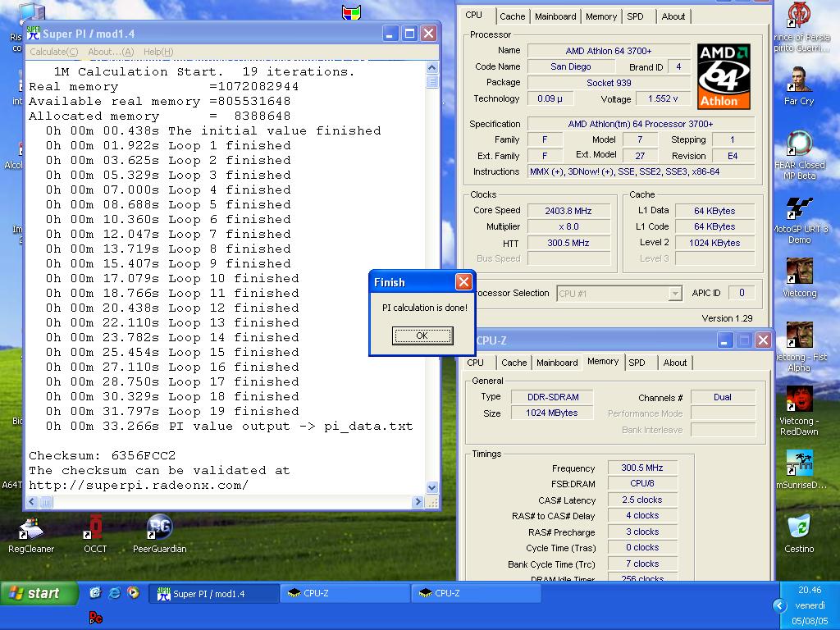This screenshot has width=840, height=630.
Task: Switch to SPD tab in upper CPU-Z
Action: [x=636, y=16]
